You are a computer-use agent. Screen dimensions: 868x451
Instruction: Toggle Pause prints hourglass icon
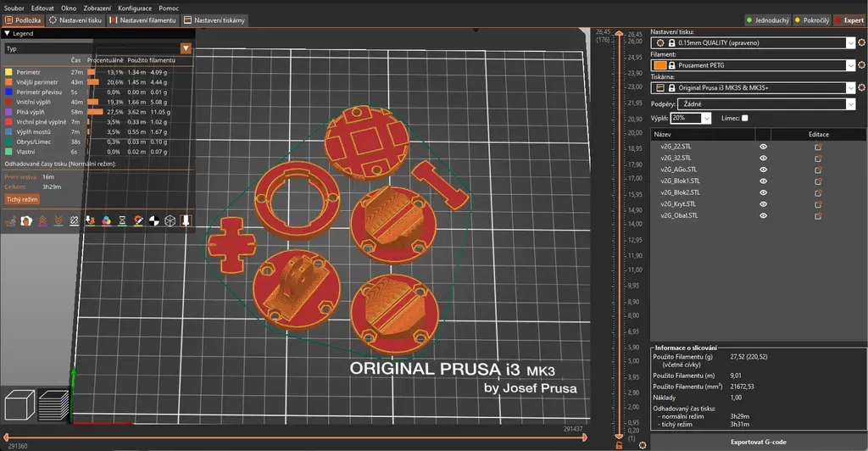[x=122, y=220]
